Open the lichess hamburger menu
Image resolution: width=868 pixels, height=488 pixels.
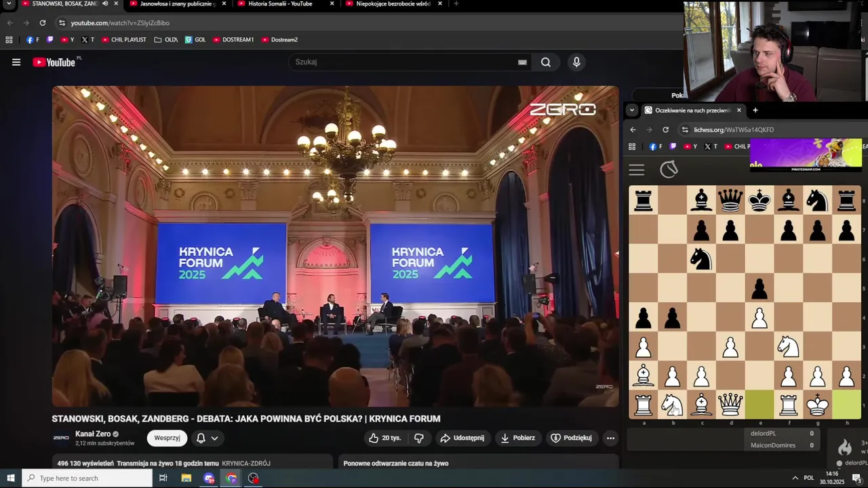tap(636, 170)
